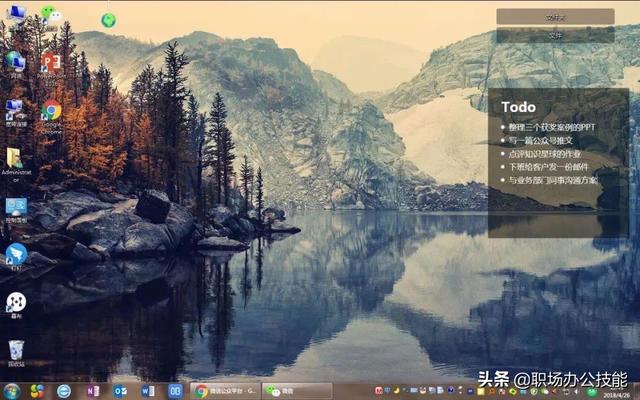Launch Google Chrome from desktop icon
Image resolution: width=640 pixels, height=400 pixels.
[x=51, y=116]
